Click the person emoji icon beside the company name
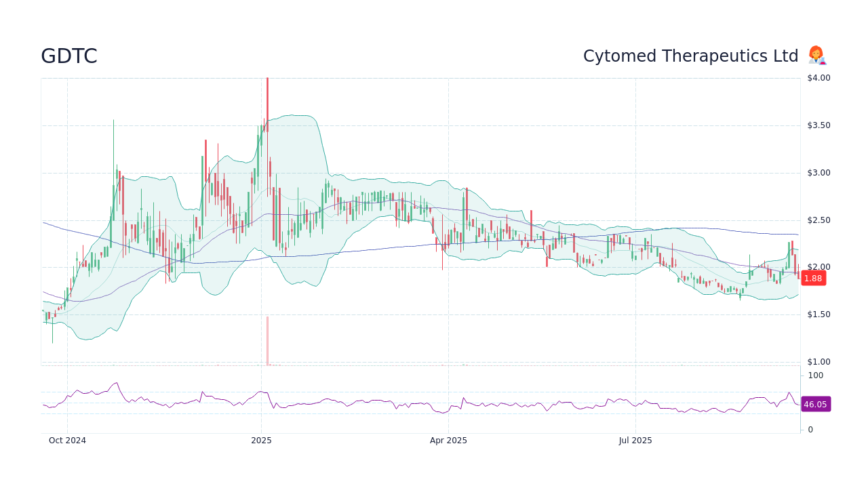The image size is (868, 488). [816, 55]
